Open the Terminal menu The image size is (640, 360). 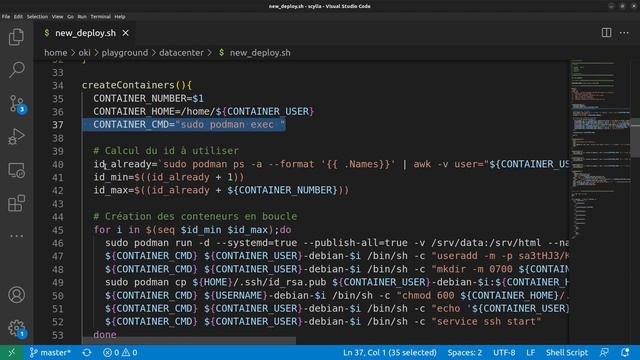click(100, 17)
